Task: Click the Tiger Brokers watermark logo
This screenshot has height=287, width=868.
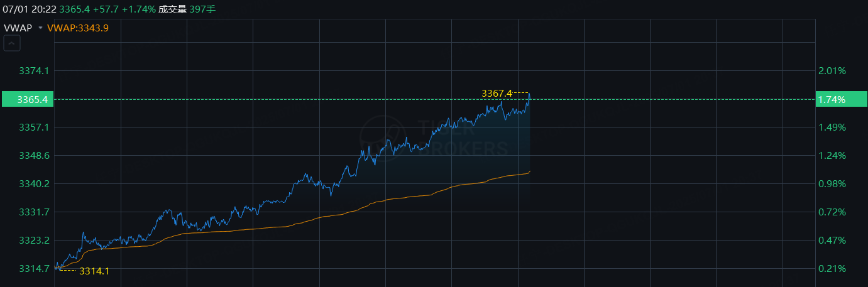Action: (435, 138)
